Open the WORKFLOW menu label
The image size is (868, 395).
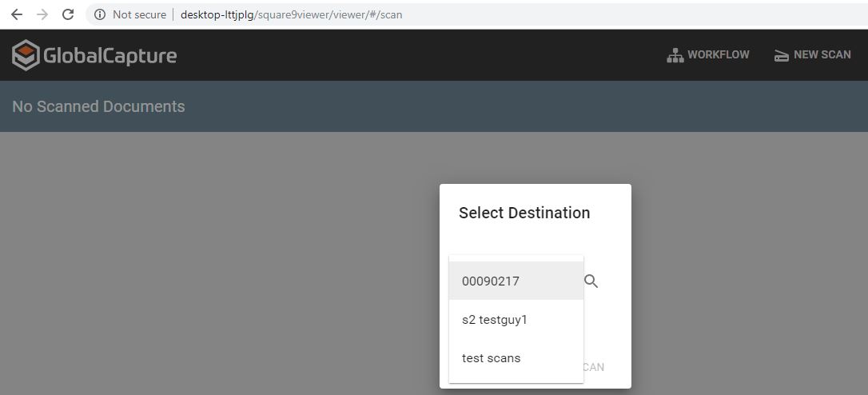[x=719, y=55]
